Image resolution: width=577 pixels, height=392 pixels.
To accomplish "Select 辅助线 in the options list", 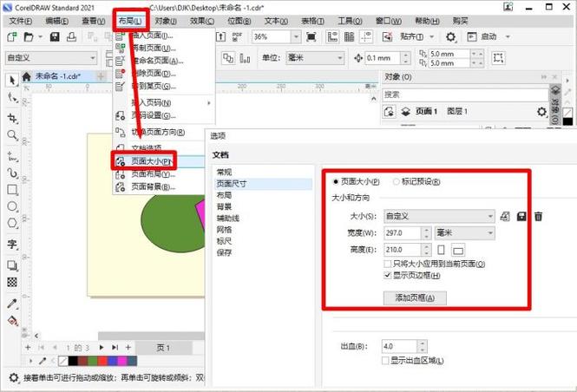I will tap(228, 218).
